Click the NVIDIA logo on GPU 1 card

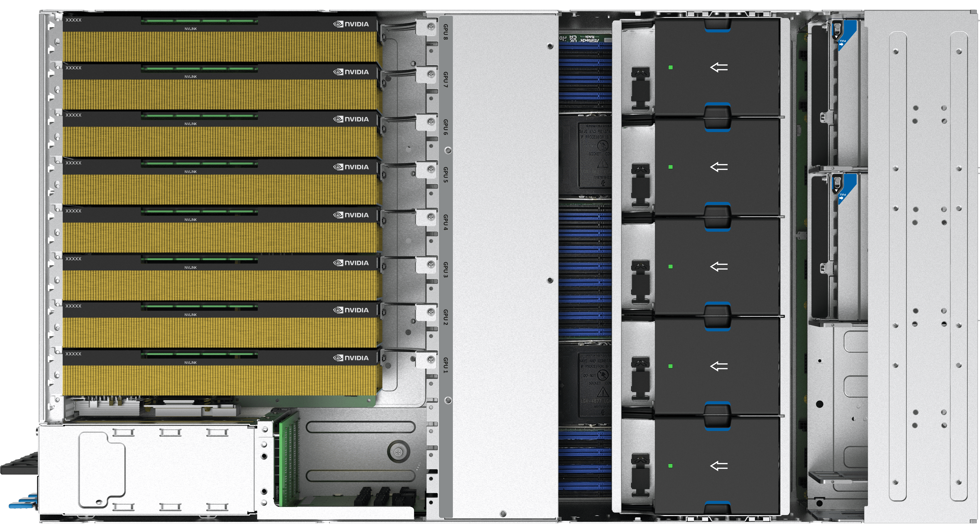tap(351, 358)
